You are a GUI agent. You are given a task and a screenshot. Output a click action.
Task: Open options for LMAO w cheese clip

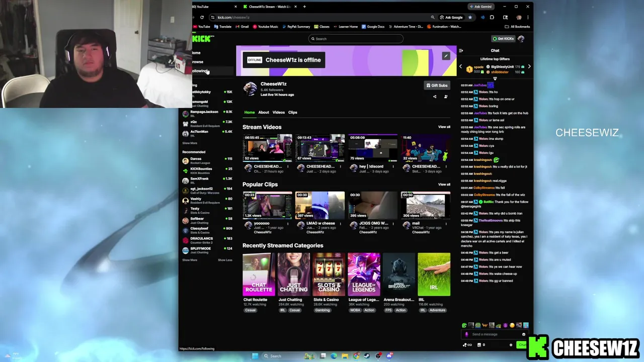[x=340, y=224]
